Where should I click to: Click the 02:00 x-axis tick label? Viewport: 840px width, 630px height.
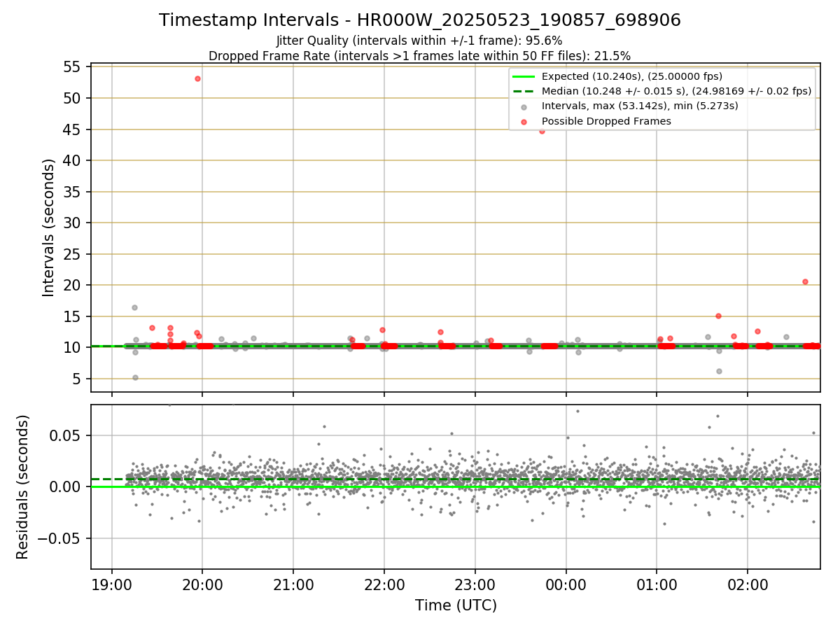click(748, 584)
